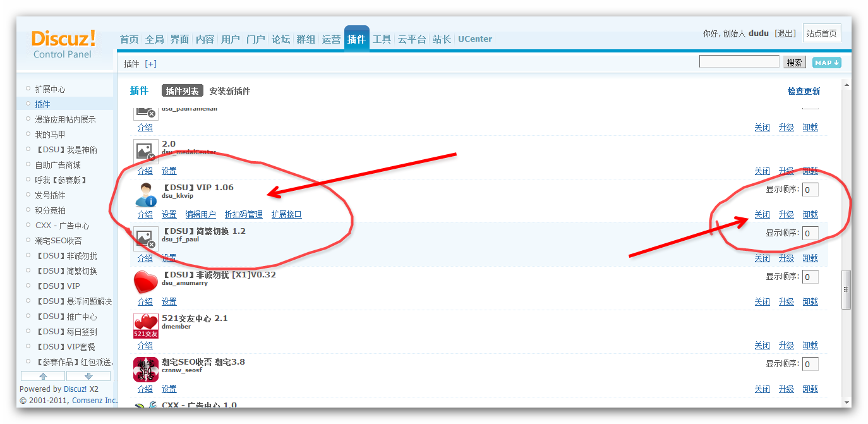Image resolution: width=868 pixels, height=424 pixels.
Task: Open 漫游应用帖内展示 in the sidebar
Action: coord(65,119)
